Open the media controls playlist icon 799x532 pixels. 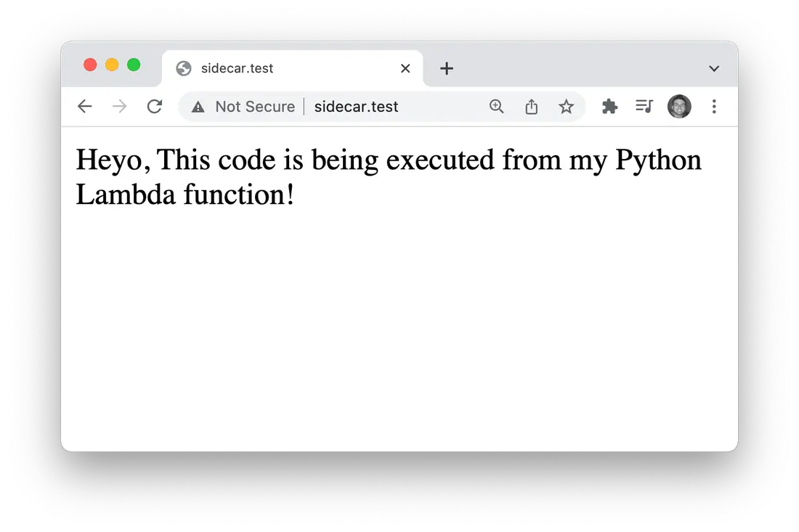[x=644, y=106]
